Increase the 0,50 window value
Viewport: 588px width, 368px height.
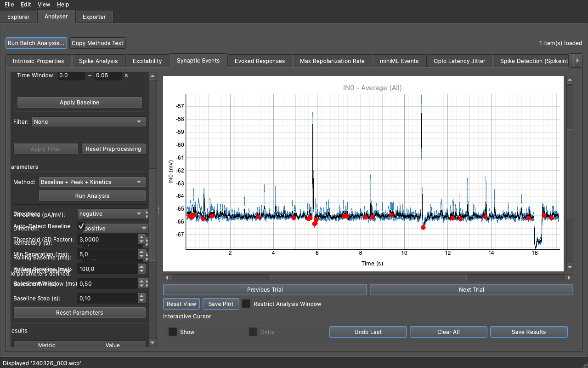[141, 281]
